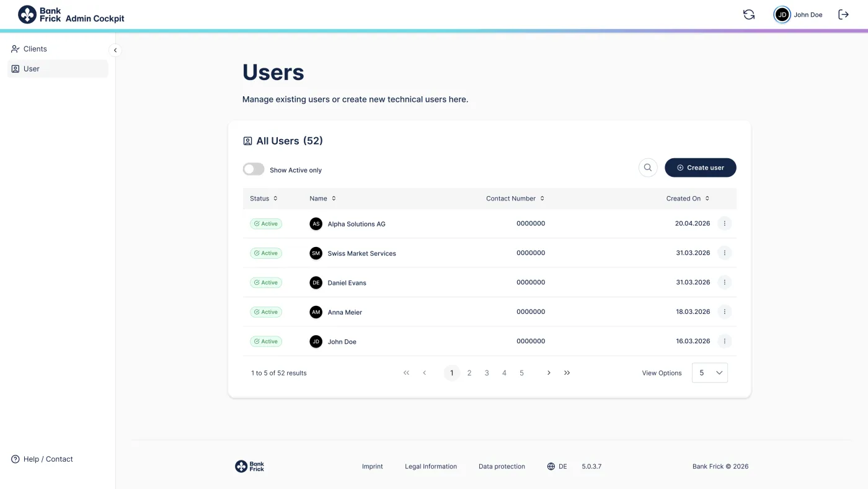Go to page 3 in pagination
This screenshot has height=489, width=868.
487,373
